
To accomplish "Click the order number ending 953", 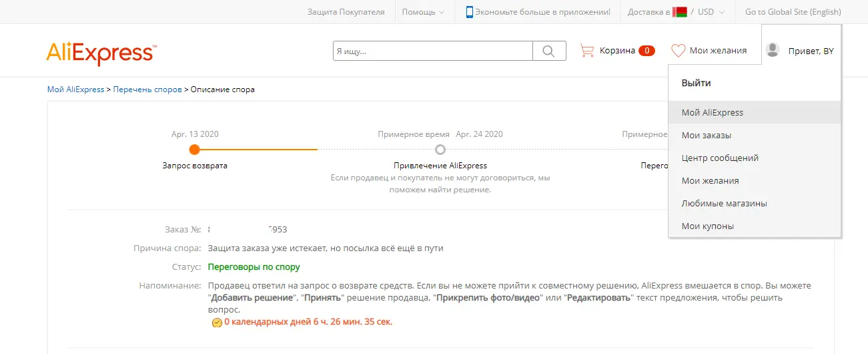I will [248, 230].
